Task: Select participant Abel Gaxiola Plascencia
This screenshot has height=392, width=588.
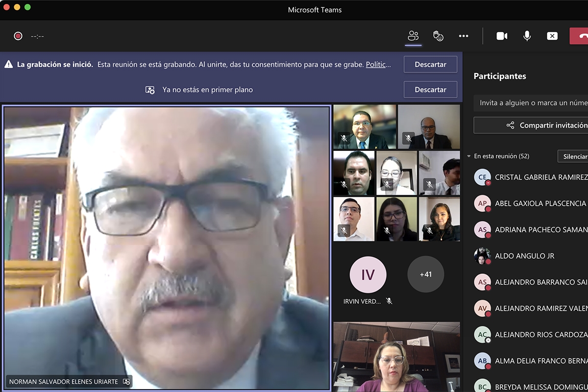Action: point(531,203)
